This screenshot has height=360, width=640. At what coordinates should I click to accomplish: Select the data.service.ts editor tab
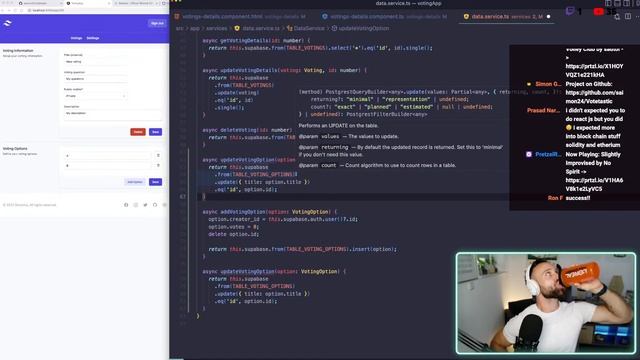click(x=507, y=17)
